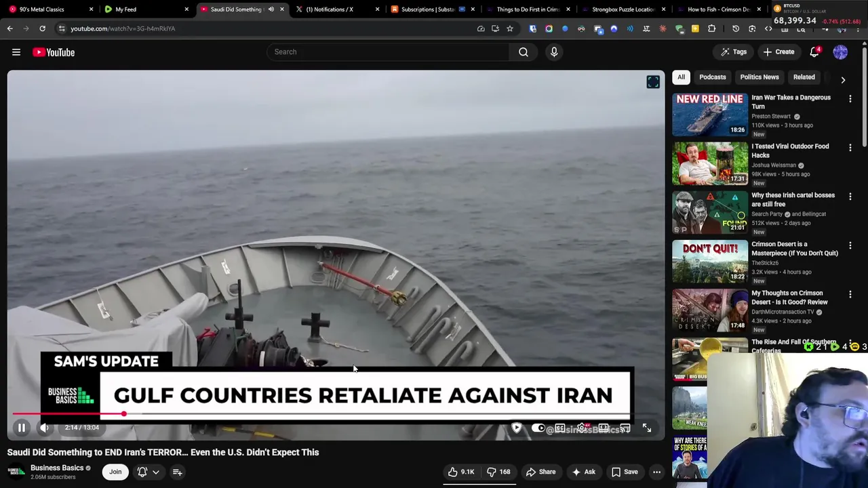Open the Business Basics channel name
Viewport: 868px width, 488px height.
click(57, 468)
